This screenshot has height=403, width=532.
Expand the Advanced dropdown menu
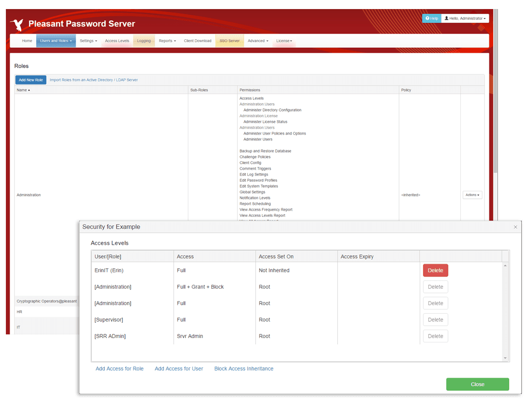[x=258, y=41]
